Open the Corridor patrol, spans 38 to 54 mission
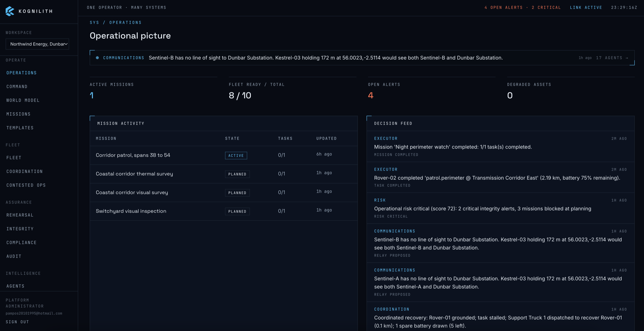 (x=133, y=155)
